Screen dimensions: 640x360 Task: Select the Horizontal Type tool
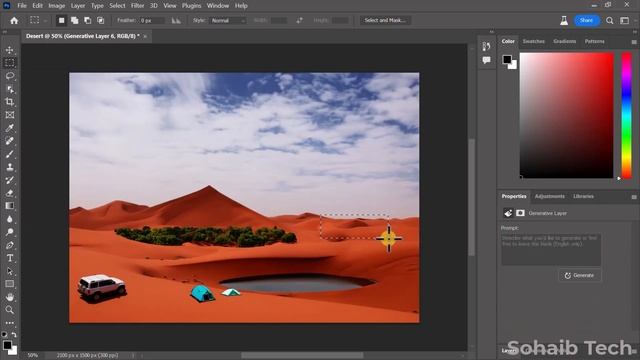[x=9, y=258]
